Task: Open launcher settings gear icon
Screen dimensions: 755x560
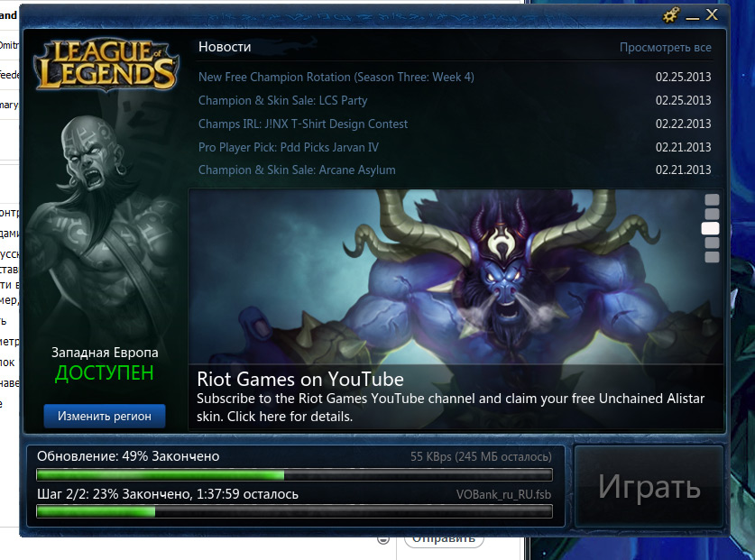Action: (671, 15)
